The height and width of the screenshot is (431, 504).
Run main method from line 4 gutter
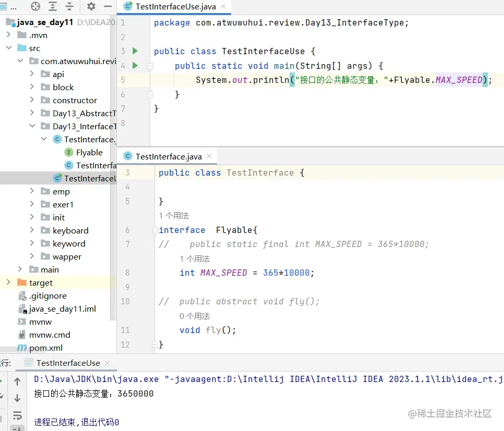point(135,66)
